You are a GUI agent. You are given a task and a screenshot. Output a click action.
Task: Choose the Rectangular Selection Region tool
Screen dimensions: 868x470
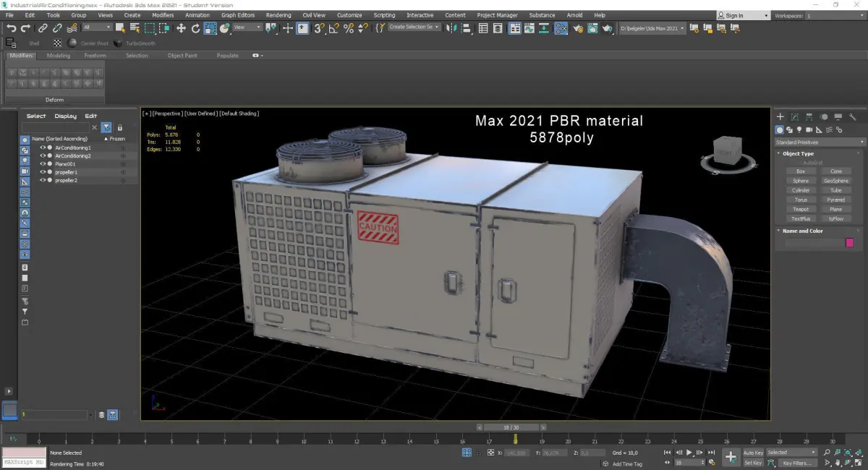[x=150, y=28]
